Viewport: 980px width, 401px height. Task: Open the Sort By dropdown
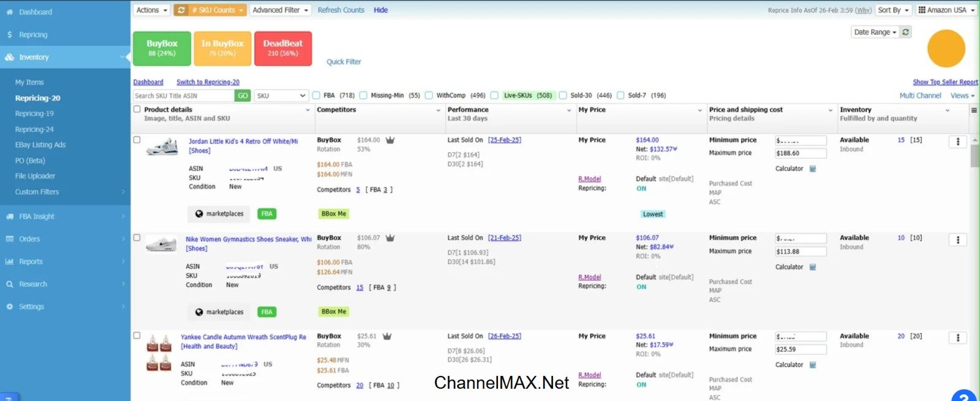(x=894, y=10)
